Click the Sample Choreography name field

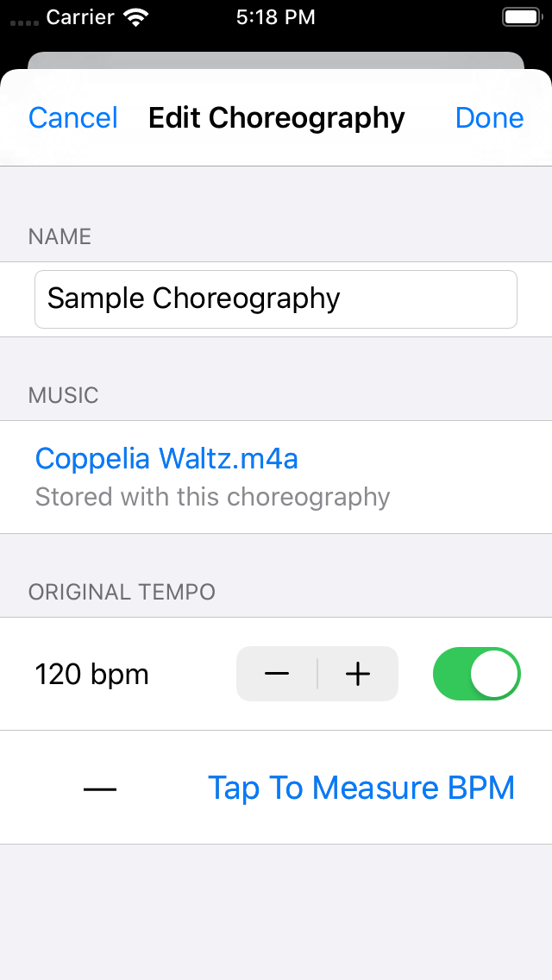[x=276, y=299]
